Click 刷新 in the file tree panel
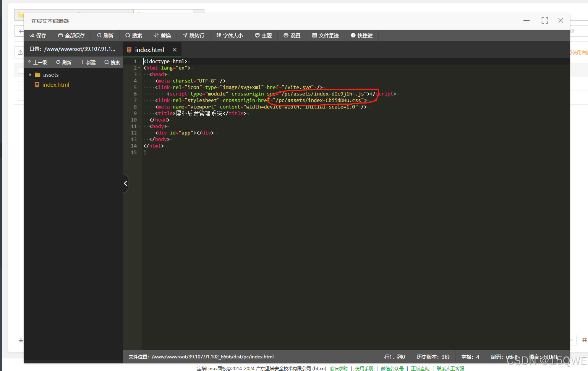Screen dimensions: 588x371 tap(64, 62)
